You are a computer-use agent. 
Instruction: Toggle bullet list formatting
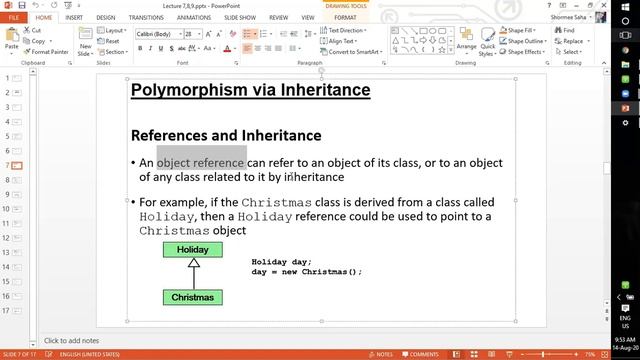click(247, 34)
